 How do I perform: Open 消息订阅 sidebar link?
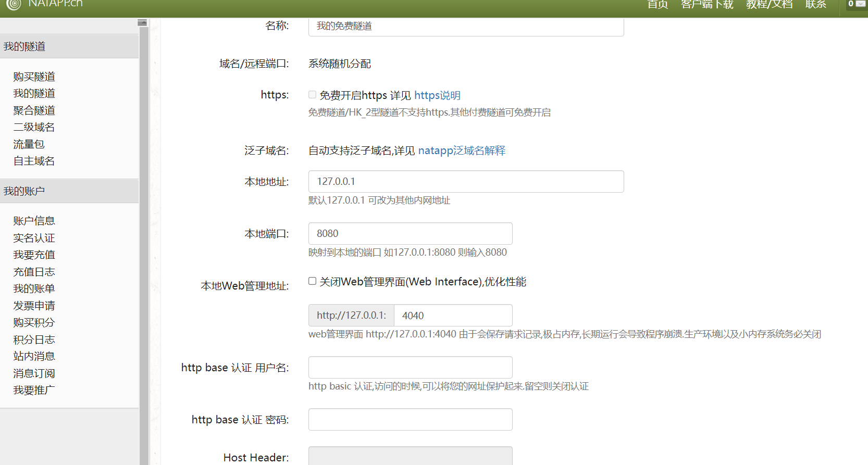[34, 373]
